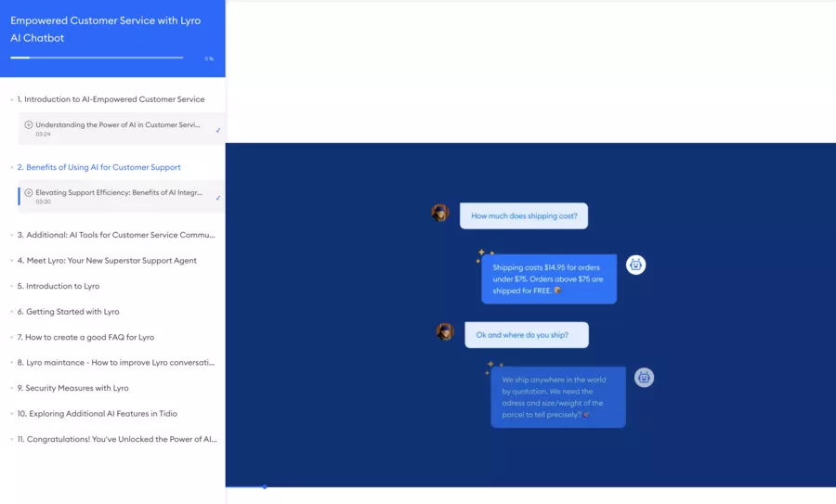Click the chatbot avatar next to ship anywhere reply
The image size is (836, 504).
[x=644, y=377]
